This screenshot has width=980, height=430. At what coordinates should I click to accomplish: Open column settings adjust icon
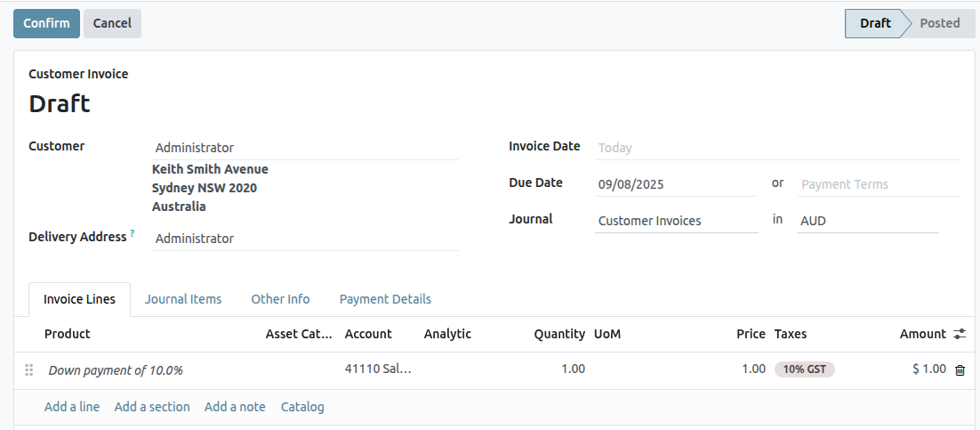pyautogui.click(x=960, y=334)
